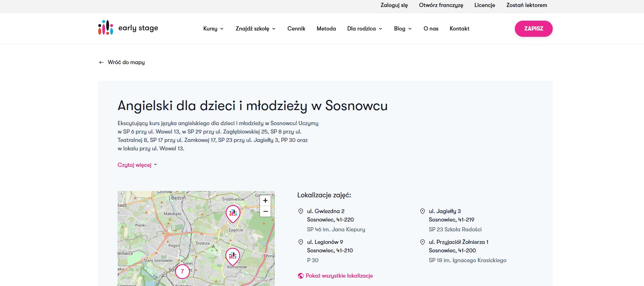Click the pink ZAPISZ button
The height and width of the screenshot is (286, 644).
(533, 29)
